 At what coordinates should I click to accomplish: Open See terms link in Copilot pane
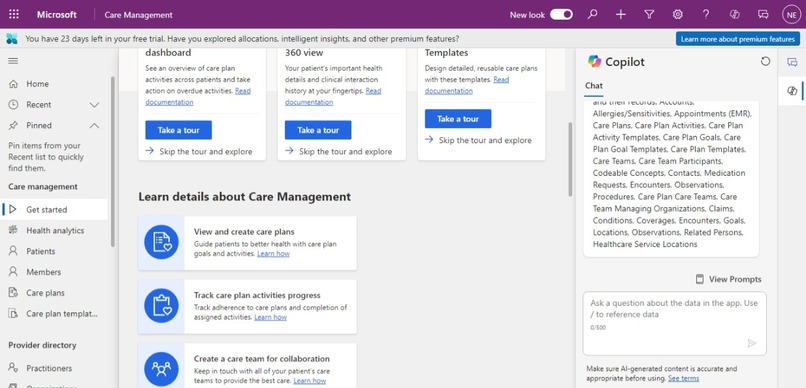coord(683,378)
